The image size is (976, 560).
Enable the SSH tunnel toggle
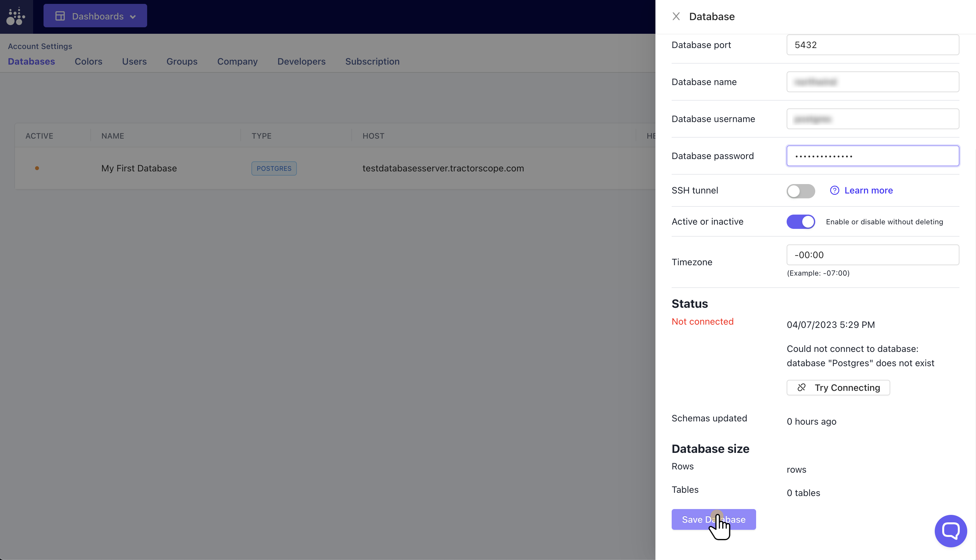pyautogui.click(x=800, y=191)
